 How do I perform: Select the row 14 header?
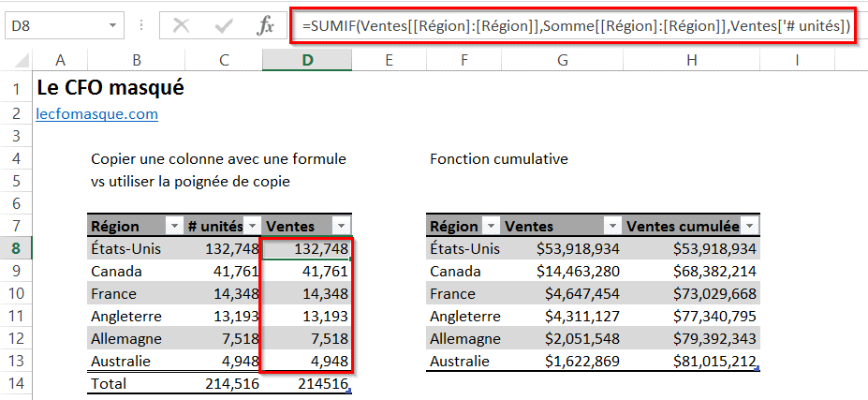pyautogui.click(x=16, y=383)
